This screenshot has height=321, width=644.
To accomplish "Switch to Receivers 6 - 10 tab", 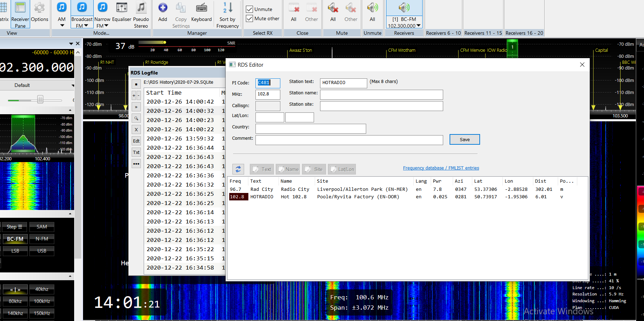I will (x=443, y=33).
